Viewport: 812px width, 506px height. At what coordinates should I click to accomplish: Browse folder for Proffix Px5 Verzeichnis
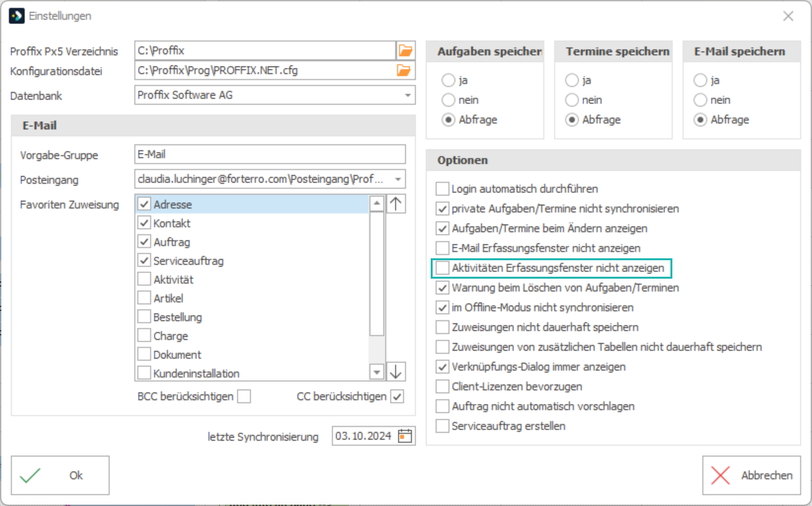pos(406,50)
